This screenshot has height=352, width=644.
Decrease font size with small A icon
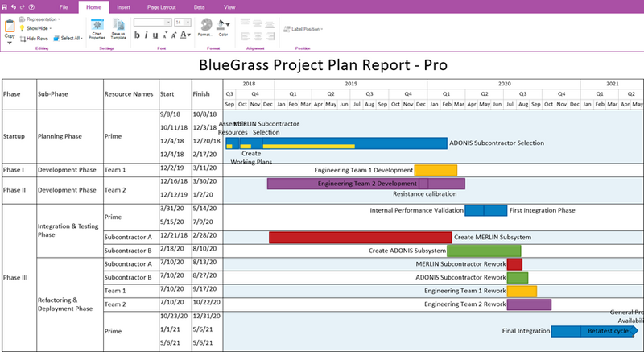(x=165, y=36)
